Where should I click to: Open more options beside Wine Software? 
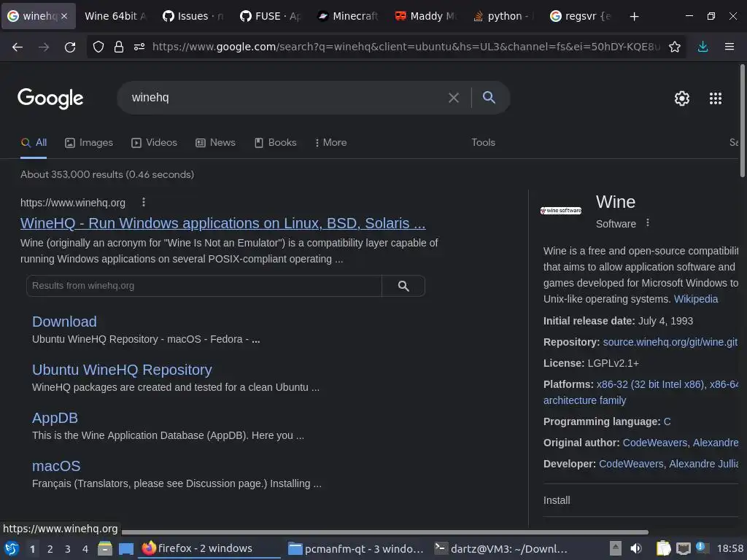pos(648,223)
